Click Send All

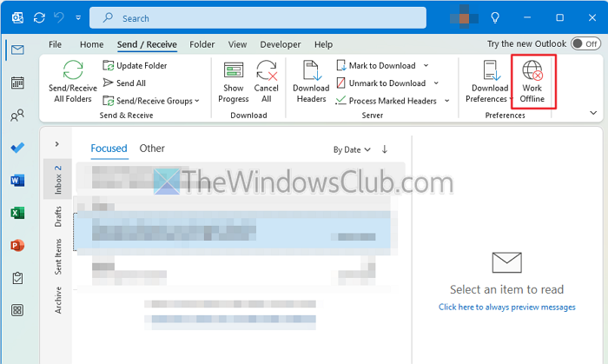coord(124,83)
